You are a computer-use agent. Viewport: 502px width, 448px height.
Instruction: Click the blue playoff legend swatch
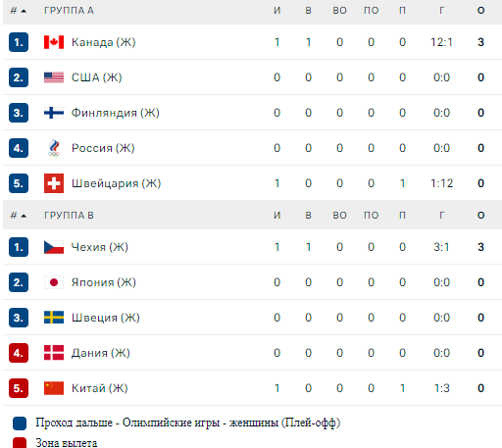coord(20,423)
